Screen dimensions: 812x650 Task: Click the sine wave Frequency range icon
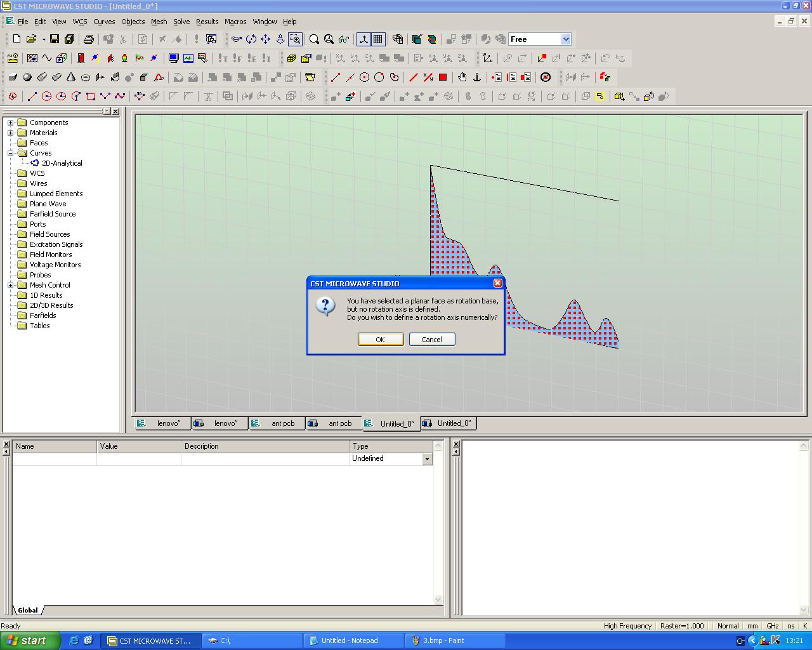coord(47,58)
